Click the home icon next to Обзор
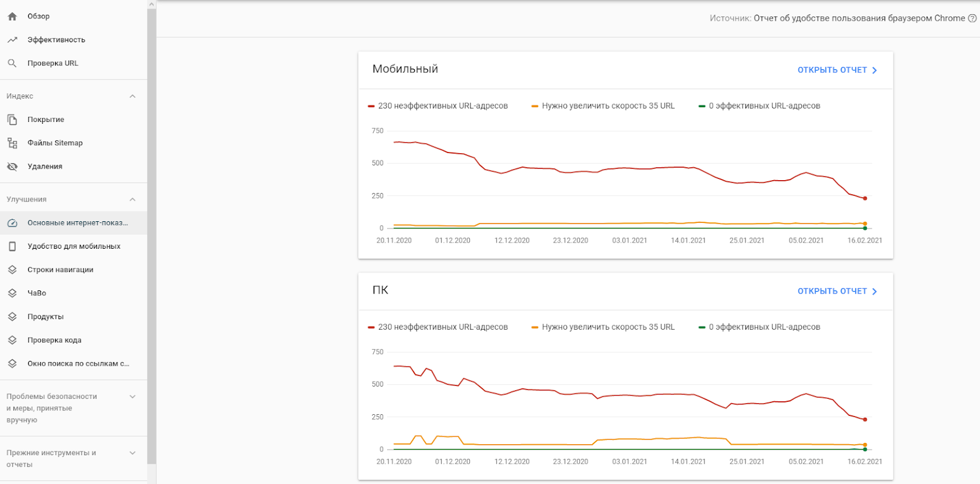The height and width of the screenshot is (484, 980). (12, 17)
